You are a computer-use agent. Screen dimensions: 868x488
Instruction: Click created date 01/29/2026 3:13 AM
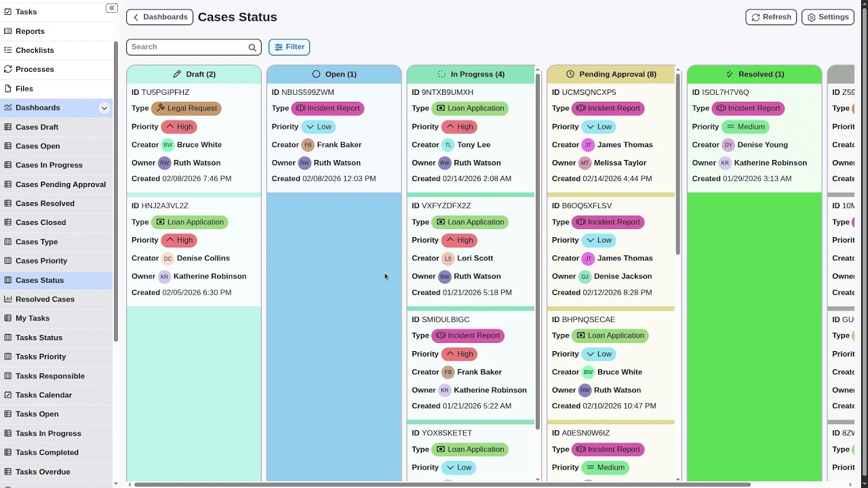tap(757, 179)
